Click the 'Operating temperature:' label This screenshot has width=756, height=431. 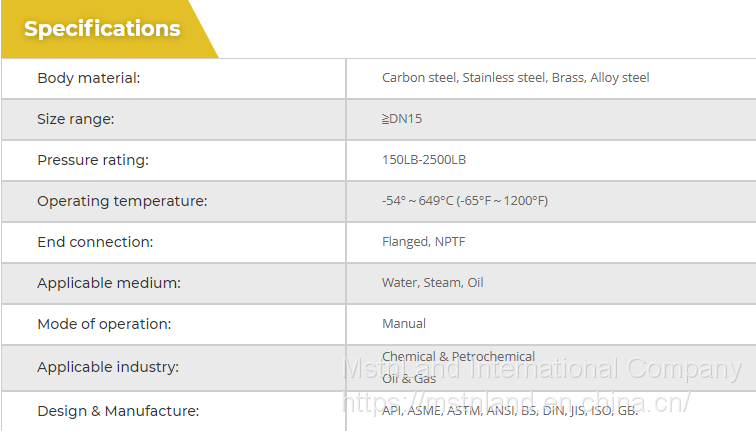[122, 201]
